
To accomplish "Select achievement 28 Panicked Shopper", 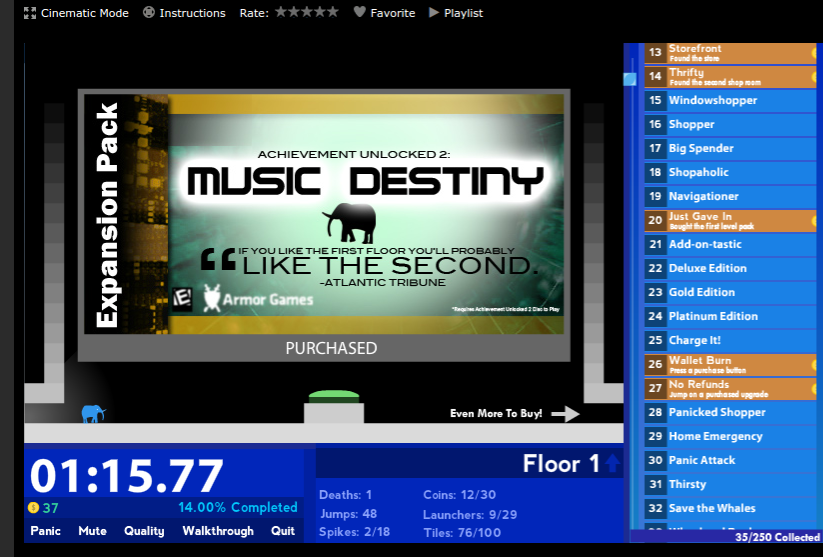I will click(x=730, y=412).
